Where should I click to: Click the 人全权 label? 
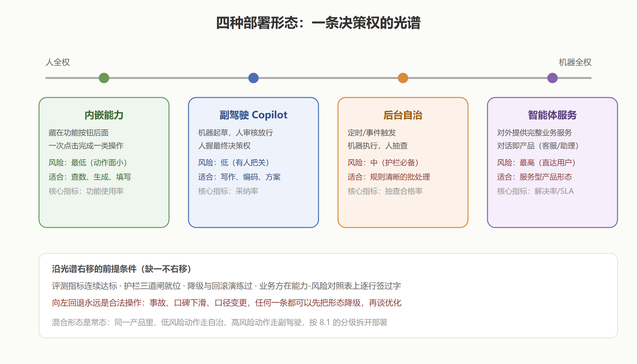click(58, 62)
